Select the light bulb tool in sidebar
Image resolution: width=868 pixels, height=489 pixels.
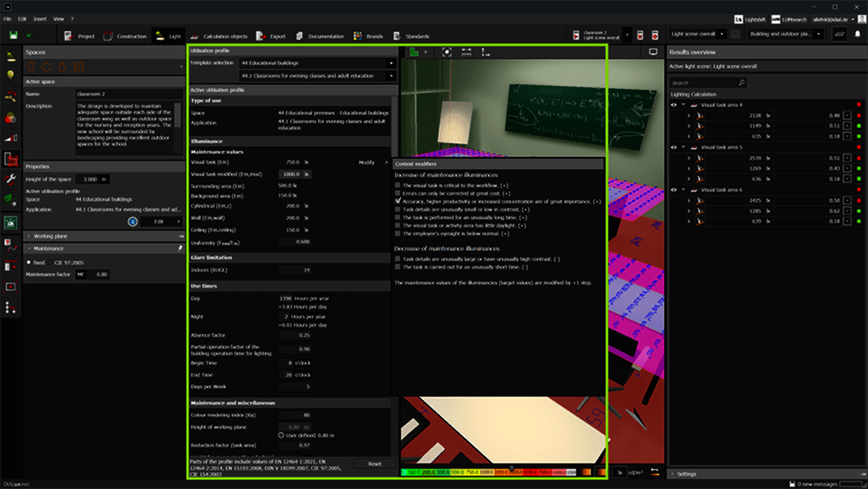tap(11, 75)
